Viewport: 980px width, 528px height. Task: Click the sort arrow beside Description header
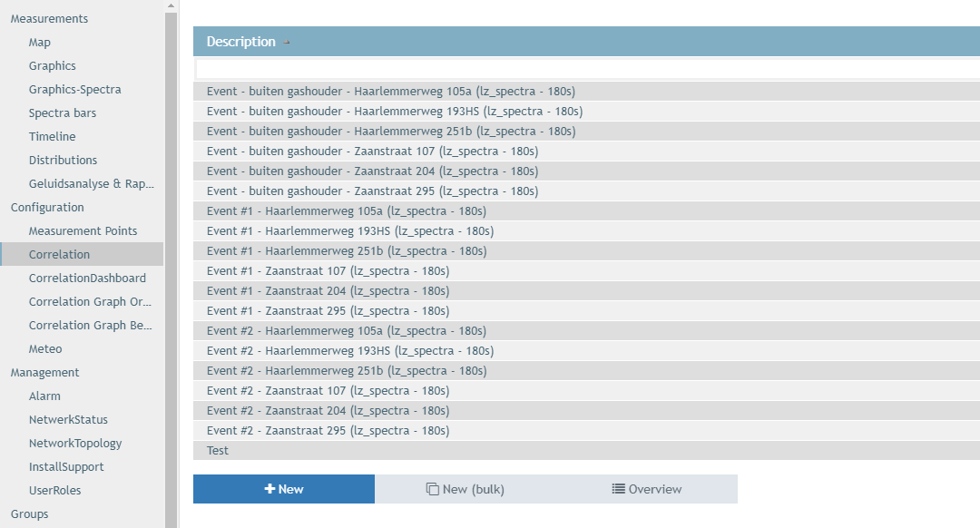[x=287, y=42]
